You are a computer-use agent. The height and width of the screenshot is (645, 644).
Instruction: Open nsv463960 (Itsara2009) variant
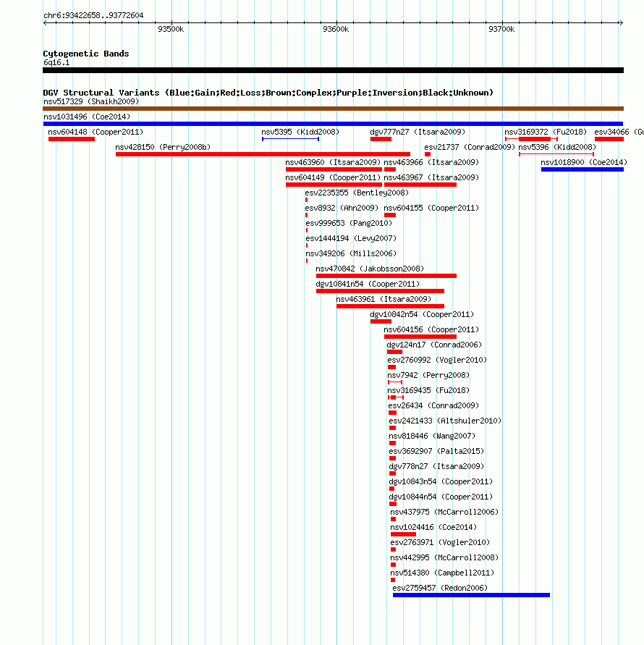click(x=333, y=162)
